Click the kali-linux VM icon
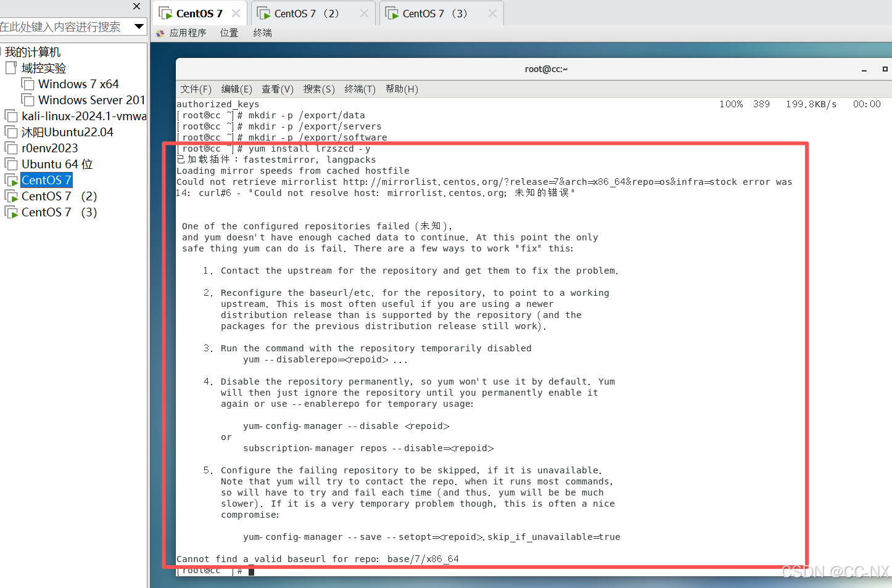The image size is (892, 588). pos(11,116)
